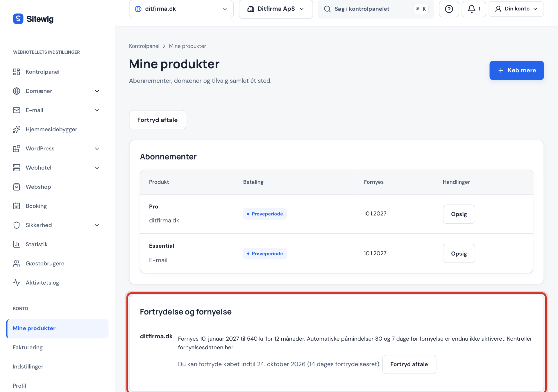Open the Ditfirma ApS company dropdown
The height and width of the screenshot is (392, 558).
276,9
